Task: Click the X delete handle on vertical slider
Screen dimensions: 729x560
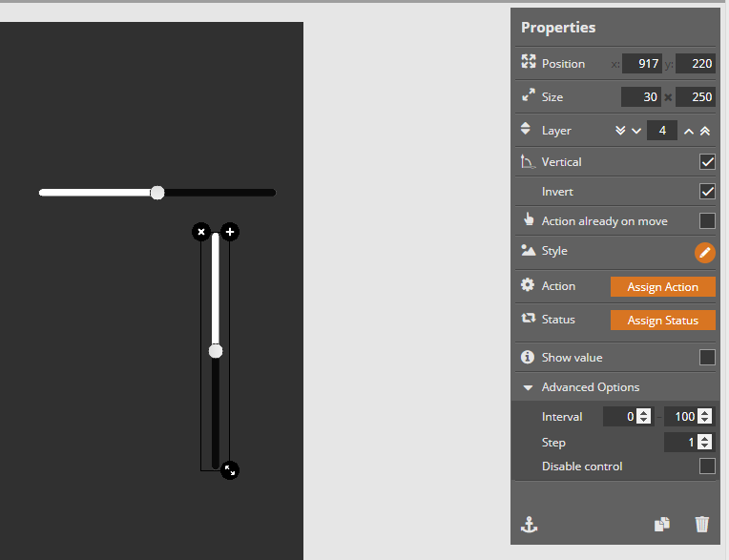Action: pyautogui.click(x=200, y=232)
